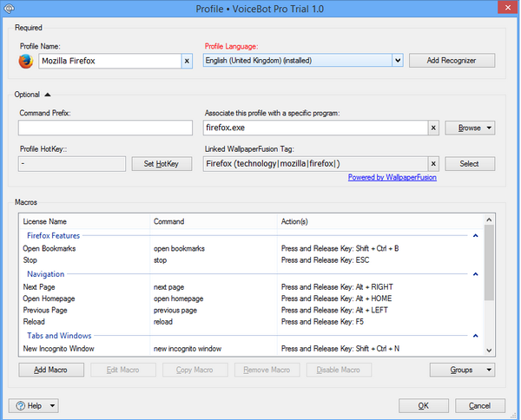
Task: Open the Groups dropdown button
Action: click(462, 370)
